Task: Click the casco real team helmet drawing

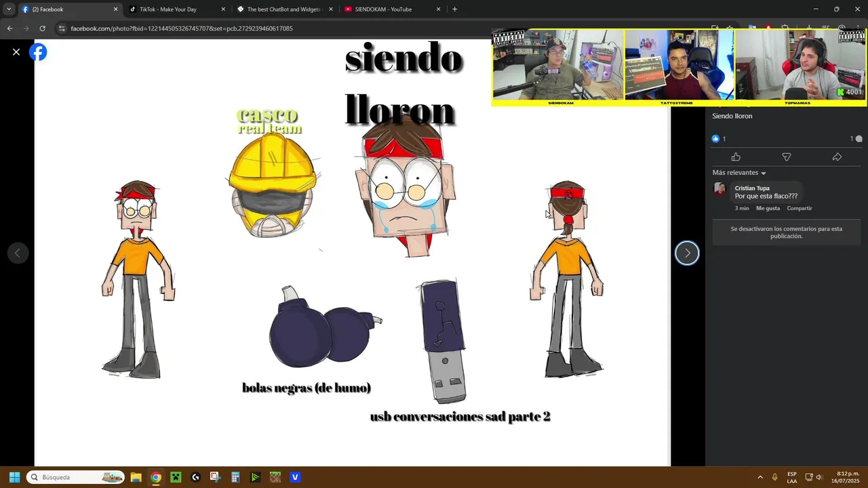Action: click(x=273, y=184)
